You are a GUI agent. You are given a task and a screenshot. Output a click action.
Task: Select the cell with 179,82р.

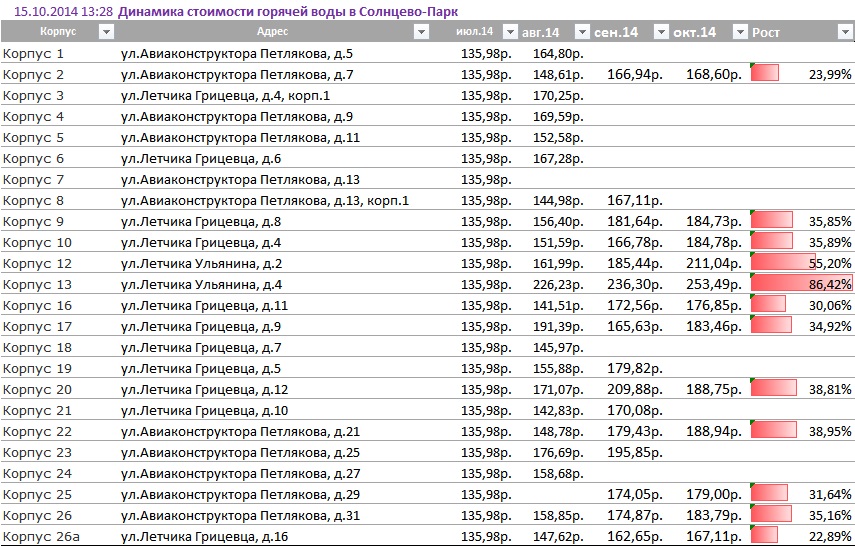coord(635,368)
